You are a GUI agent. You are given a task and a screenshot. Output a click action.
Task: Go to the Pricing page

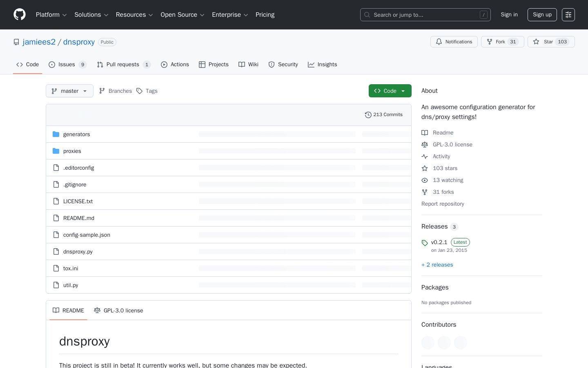click(x=265, y=15)
